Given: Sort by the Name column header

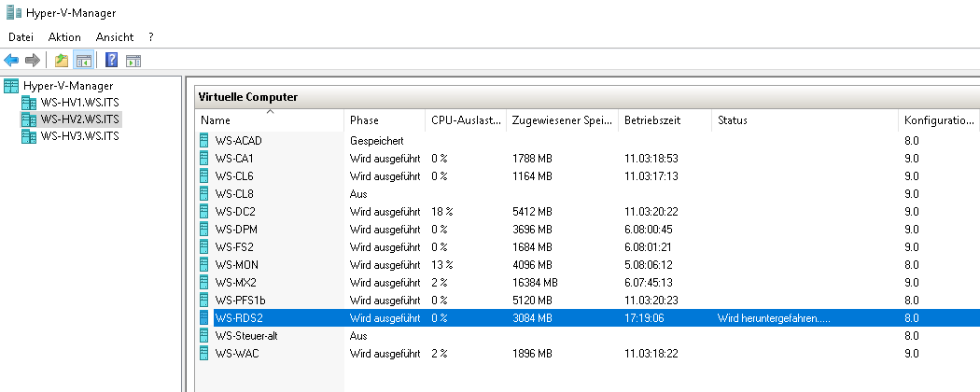Looking at the screenshot, I should [270, 120].
